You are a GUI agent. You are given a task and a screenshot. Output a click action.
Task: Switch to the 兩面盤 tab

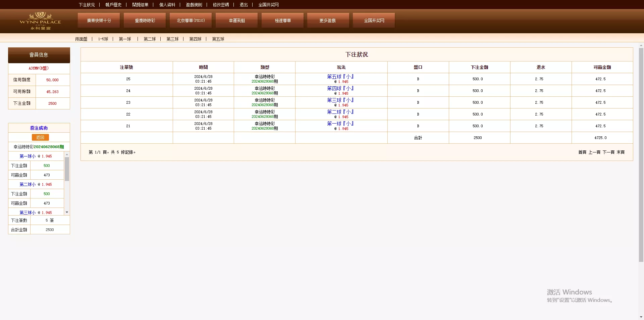pos(82,39)
